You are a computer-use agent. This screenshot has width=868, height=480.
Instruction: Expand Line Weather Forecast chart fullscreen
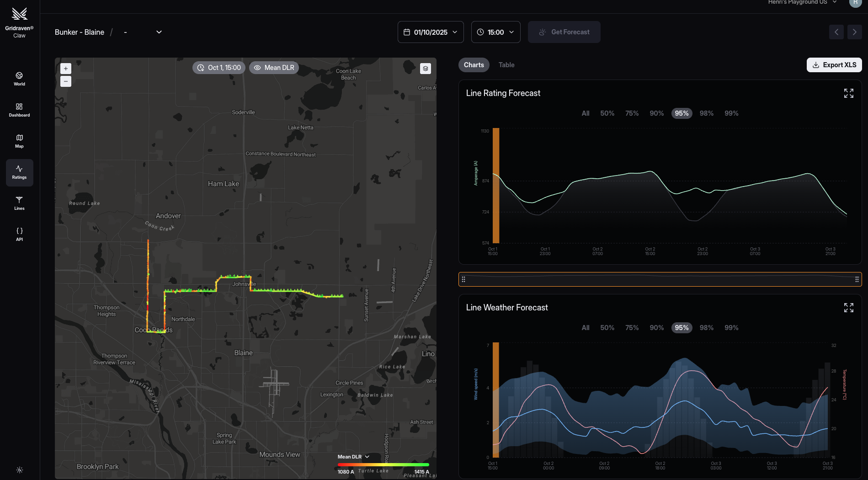pyautogui.click(x=848, y=308)
